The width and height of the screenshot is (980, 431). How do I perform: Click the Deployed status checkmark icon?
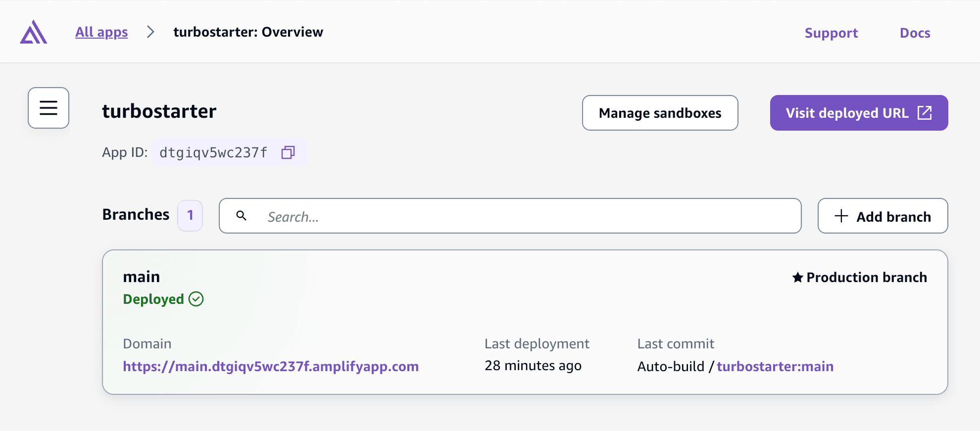pyautogui.click(x=196, y=299)
